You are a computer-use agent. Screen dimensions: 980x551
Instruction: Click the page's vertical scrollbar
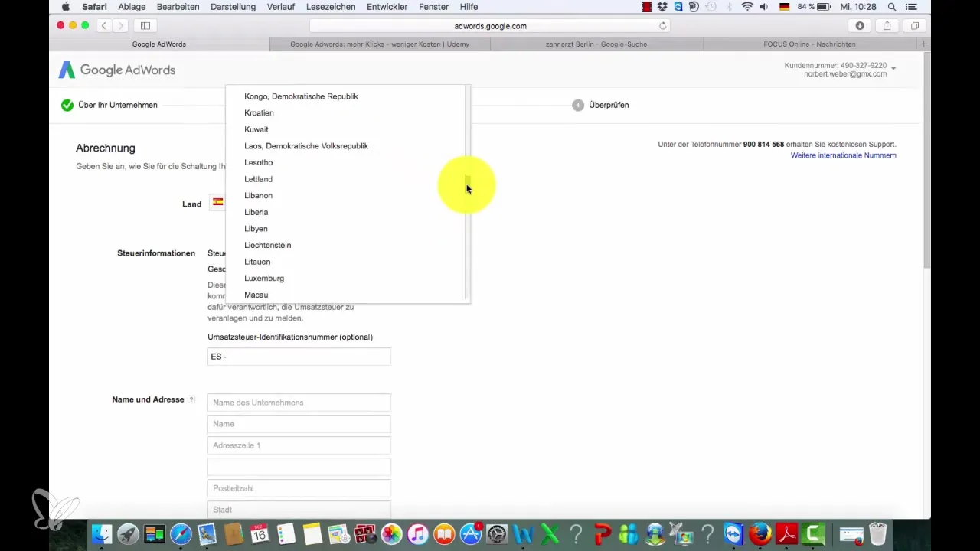pyautogui.click(x=926, y=161)
